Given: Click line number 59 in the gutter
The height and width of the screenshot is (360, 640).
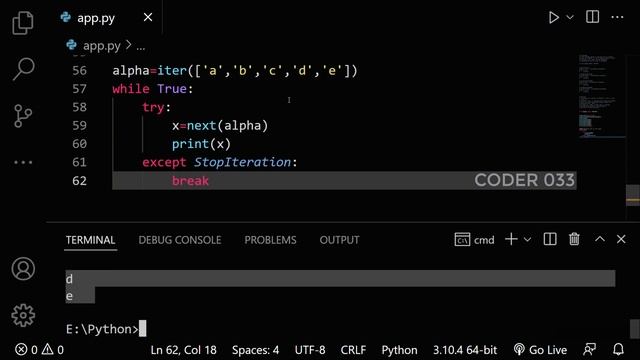Looking at the screenshot, I should pos(80,126).
